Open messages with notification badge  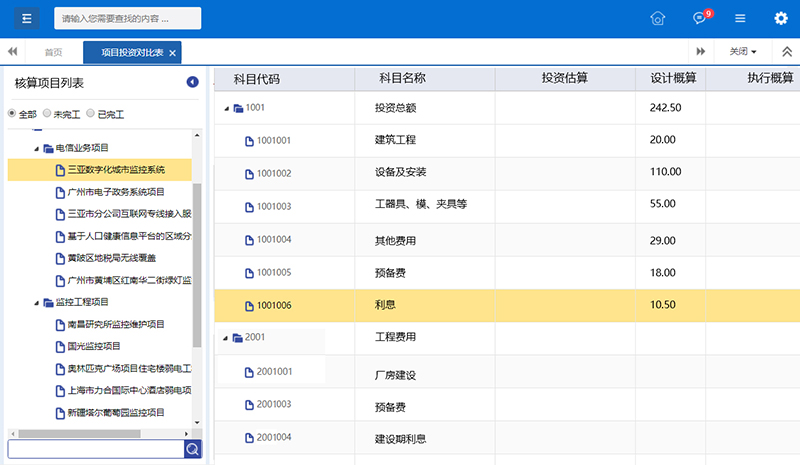(700, 18)
